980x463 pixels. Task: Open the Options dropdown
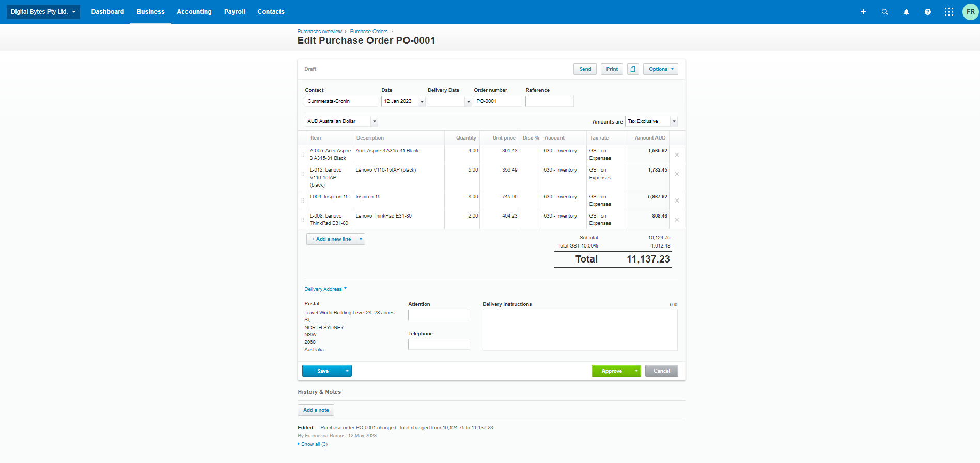click(660, 69)
